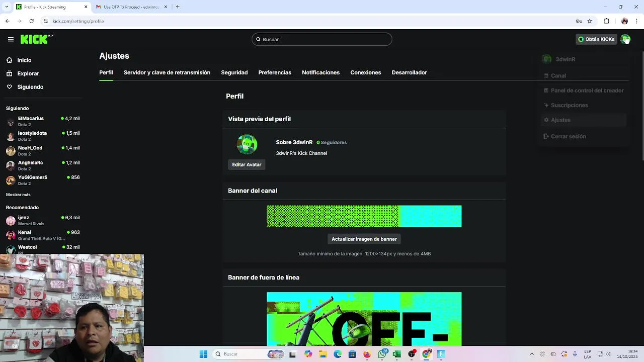The height and width of the screenshot is (362, 644).
Task: Open Servidor y clave de retransmisión tab
Action: (167, 72)
